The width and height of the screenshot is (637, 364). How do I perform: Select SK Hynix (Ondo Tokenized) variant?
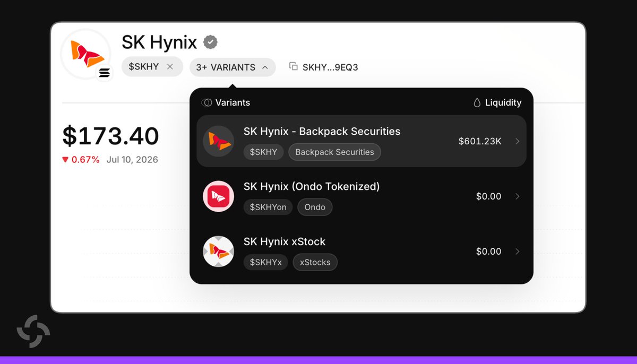(x=361, y=196)
